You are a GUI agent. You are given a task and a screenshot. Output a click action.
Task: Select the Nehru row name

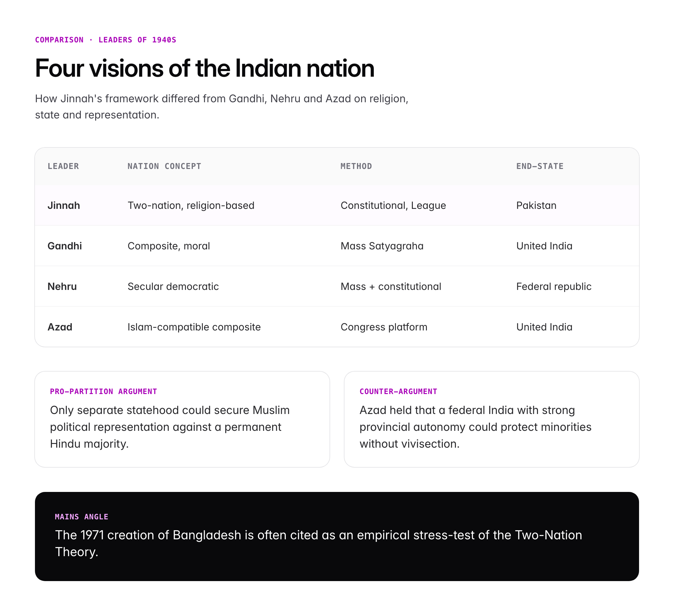pos(62,286)
